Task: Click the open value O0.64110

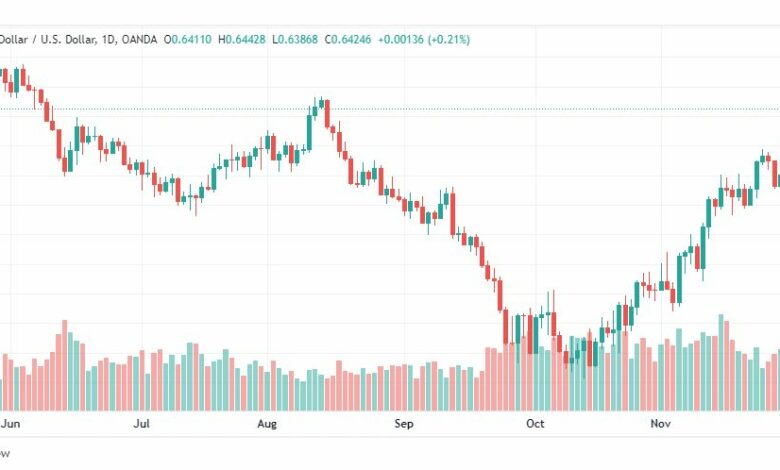Action: tap(188, 39)
